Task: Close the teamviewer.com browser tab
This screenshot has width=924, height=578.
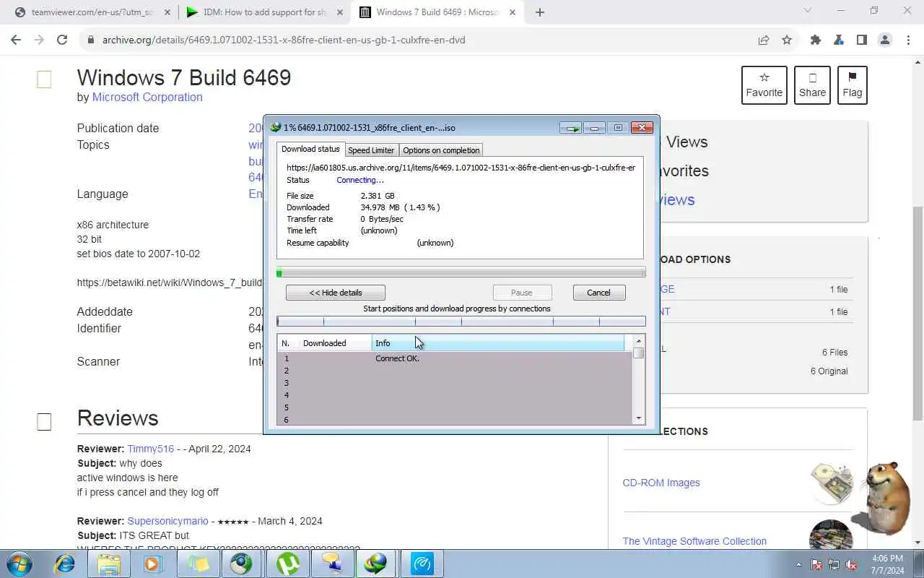Action: click(167, 12)
